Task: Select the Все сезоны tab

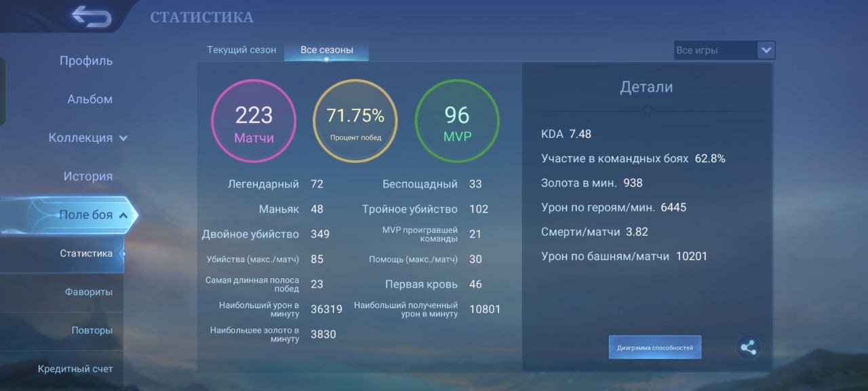Action: click(327, 50)
